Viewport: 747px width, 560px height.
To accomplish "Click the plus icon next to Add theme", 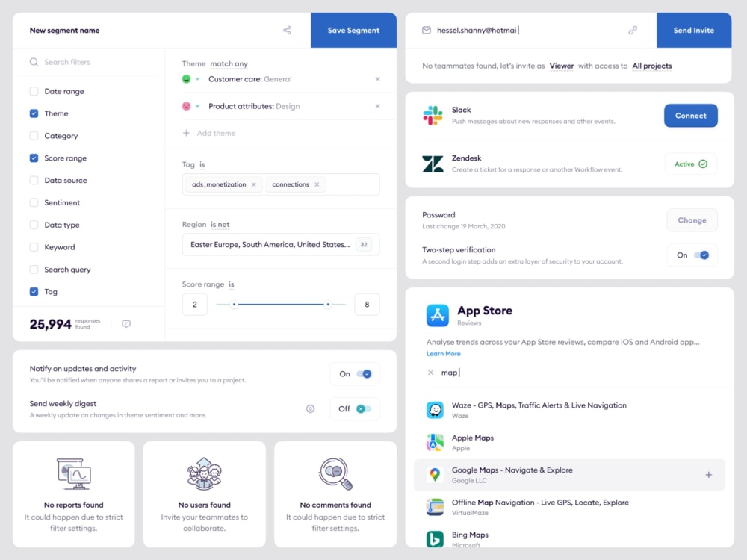I will 186,133.
